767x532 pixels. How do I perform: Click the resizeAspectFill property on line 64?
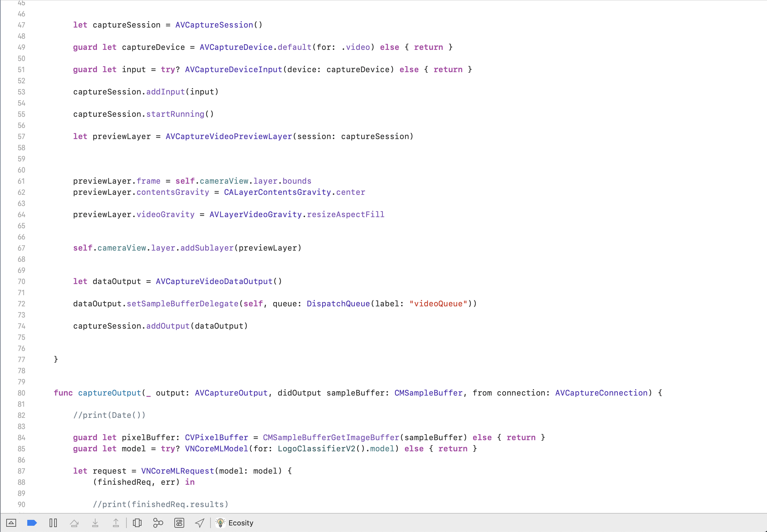345,214
